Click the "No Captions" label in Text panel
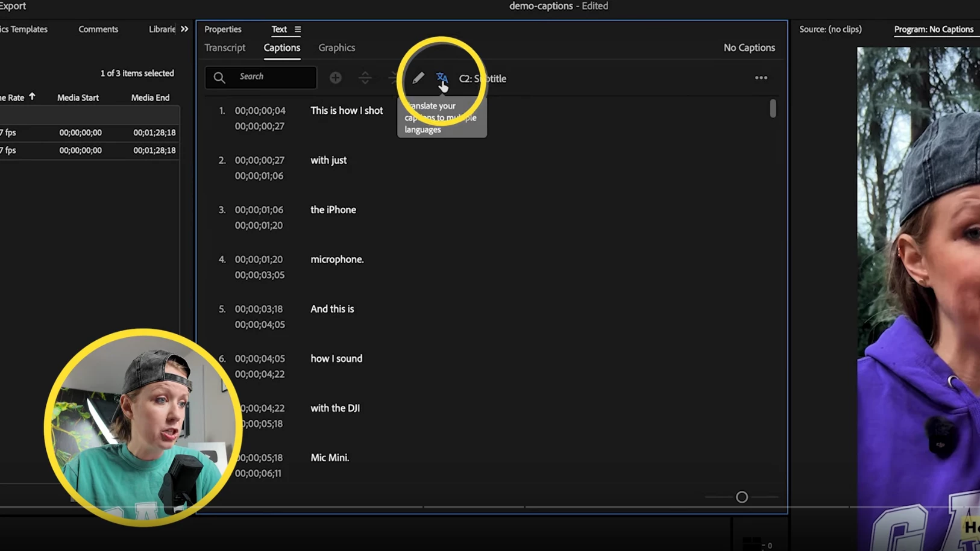The width and height of the screenshot is (980, 551). click(749, 48)
